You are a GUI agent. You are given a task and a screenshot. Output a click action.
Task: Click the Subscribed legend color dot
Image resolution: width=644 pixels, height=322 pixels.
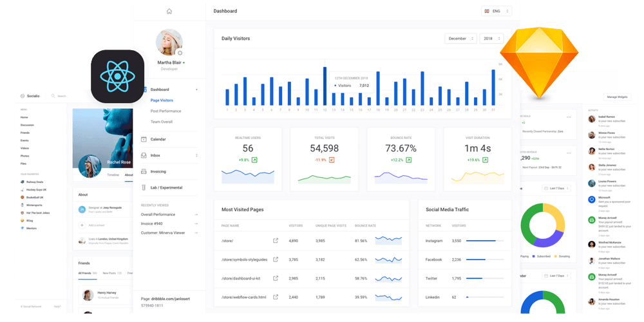pyautogui.click(x=534, y=256)
